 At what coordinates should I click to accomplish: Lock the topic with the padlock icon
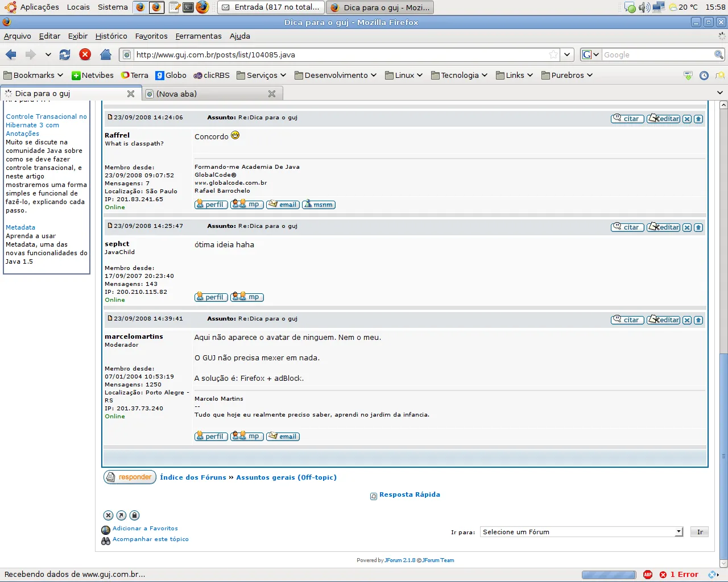[x=134, y=515]
